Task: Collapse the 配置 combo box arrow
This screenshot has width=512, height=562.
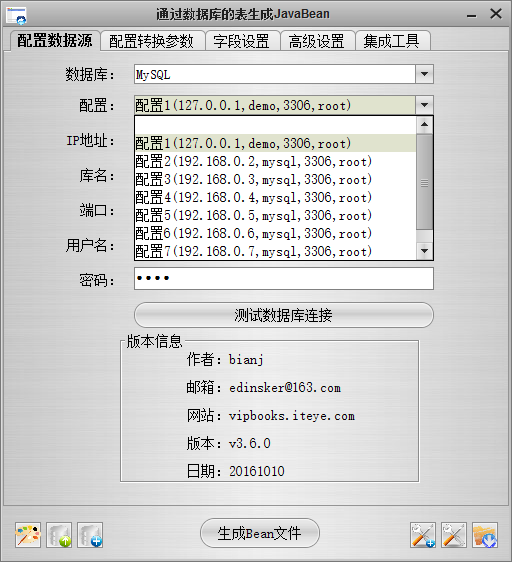Action: pos(425,105)
